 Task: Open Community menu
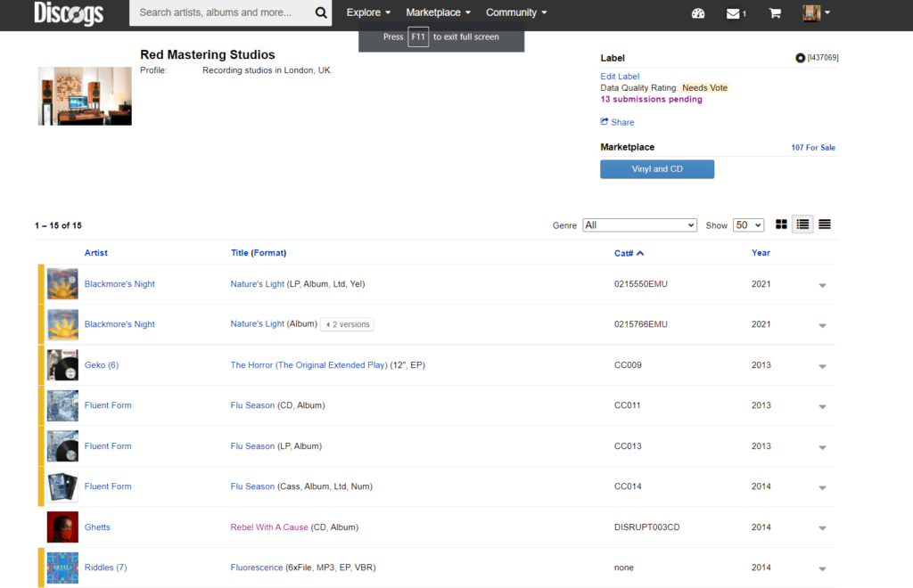[x=516, y=12]
